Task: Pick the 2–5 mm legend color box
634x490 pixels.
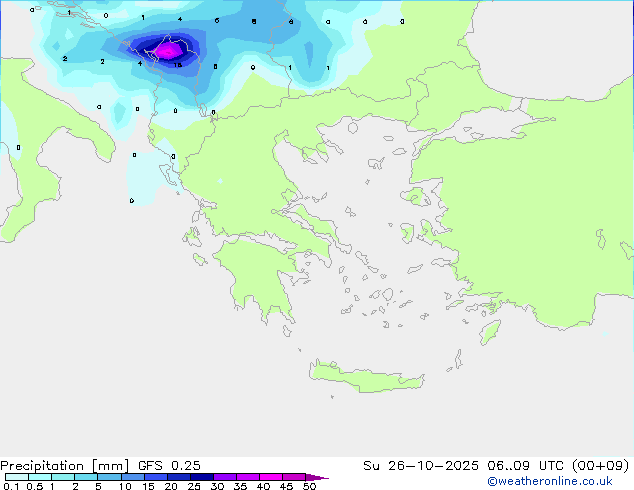Action: point(86,477)
